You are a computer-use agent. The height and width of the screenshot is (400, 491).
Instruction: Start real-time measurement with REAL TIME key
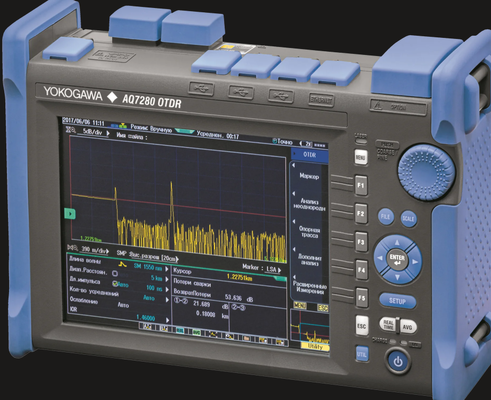(388, 325)
